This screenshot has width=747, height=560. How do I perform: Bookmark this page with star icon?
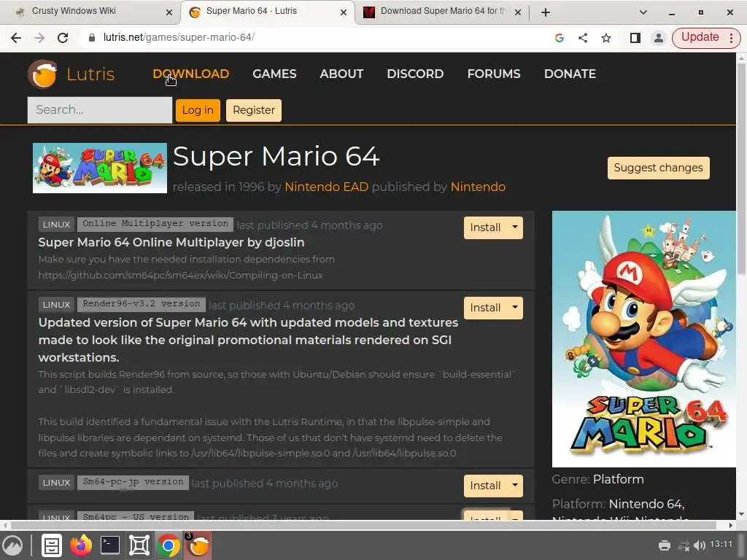coord(606,38)
